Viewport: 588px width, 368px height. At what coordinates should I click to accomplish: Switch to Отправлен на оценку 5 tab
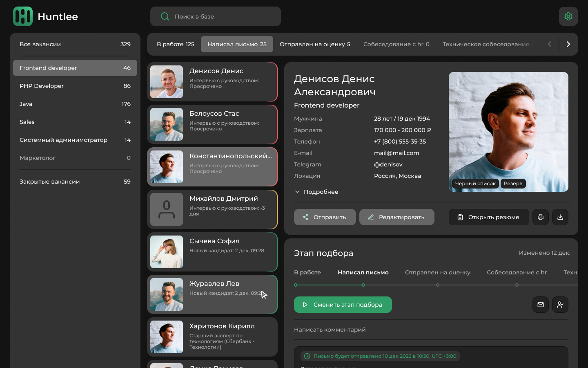pos(315,44)
